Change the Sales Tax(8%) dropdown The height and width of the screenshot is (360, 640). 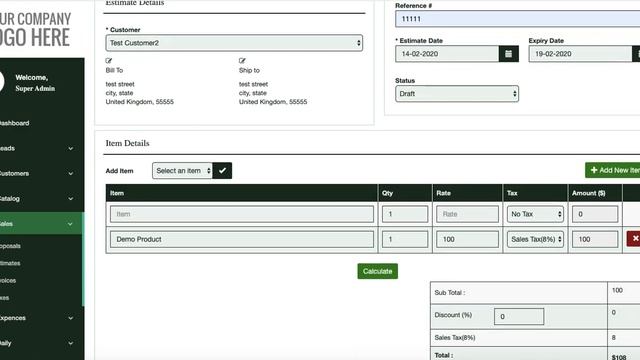click(x=535, y=239)
